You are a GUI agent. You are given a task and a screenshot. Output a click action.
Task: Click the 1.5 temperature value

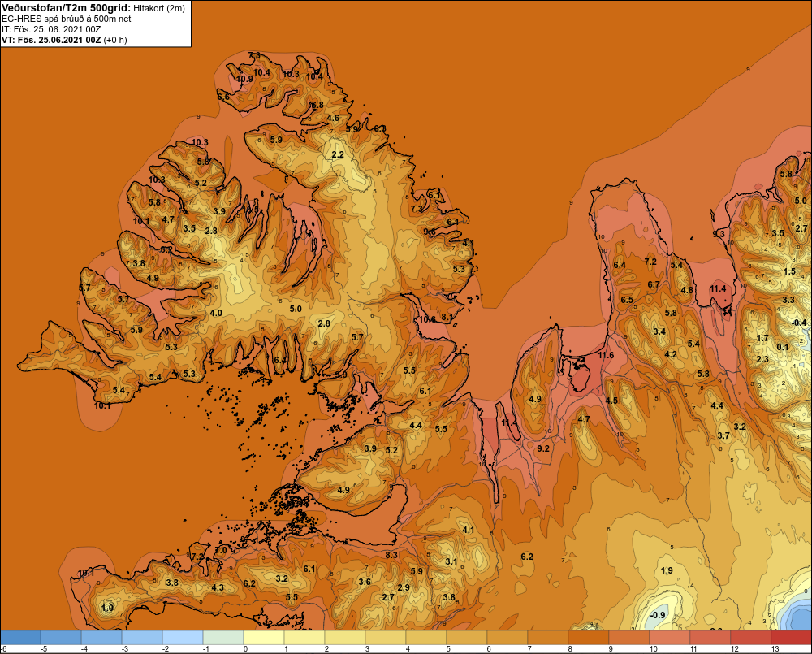pyautogui.click(x=789, y=272)
